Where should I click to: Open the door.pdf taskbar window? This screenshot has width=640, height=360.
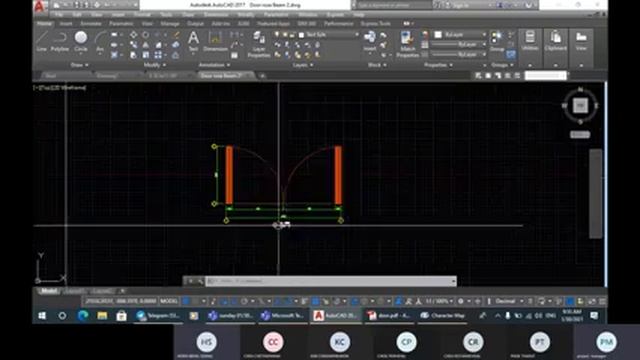click(x=389, y=316)
